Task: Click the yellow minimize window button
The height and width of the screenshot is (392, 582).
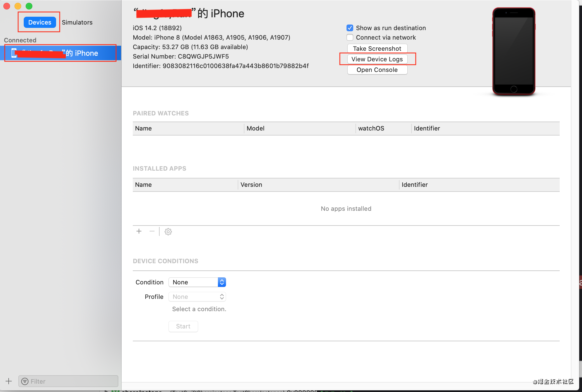Action: (18, 6)
